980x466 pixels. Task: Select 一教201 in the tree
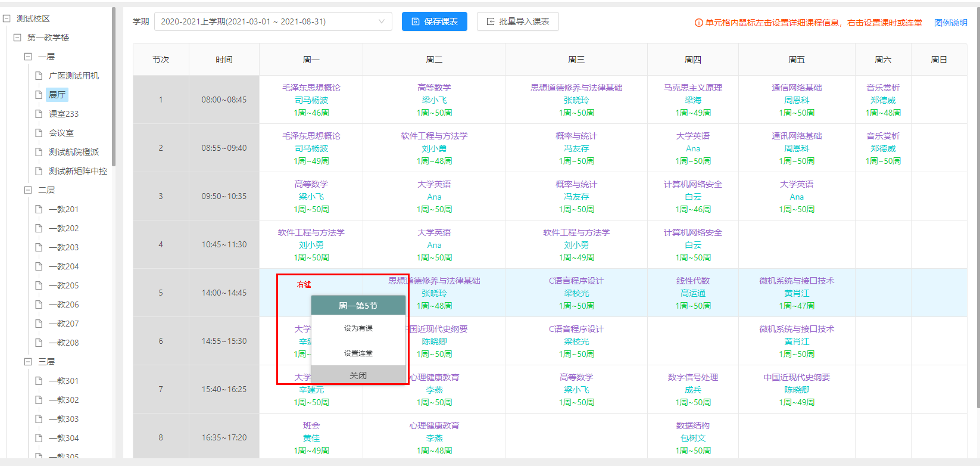point(64,209)
